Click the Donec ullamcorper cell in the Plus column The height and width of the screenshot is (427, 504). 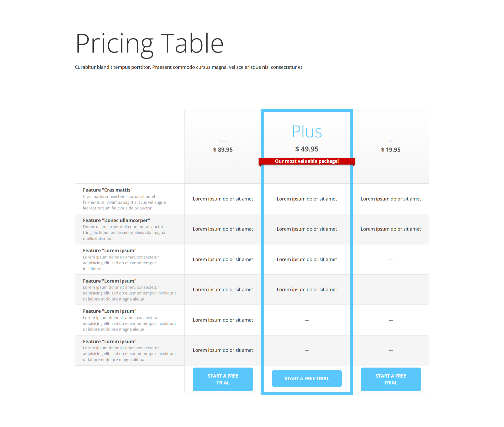pos(307,229)
